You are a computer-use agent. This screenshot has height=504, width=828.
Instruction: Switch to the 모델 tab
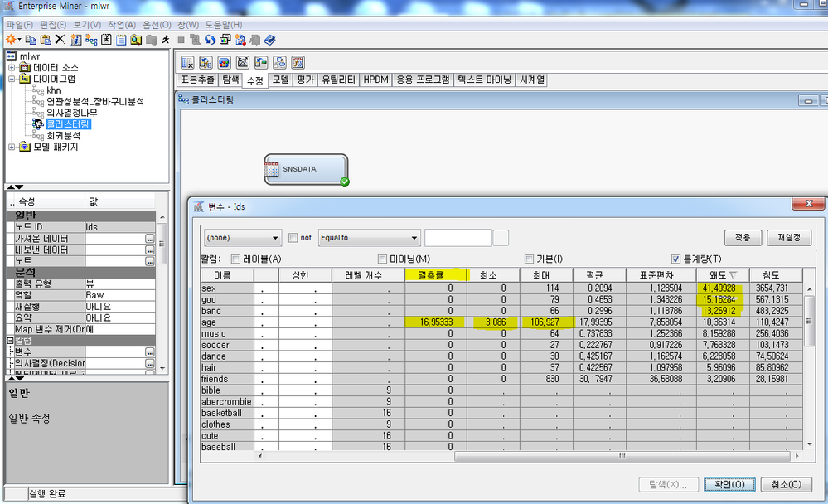(x=280, y=80)
